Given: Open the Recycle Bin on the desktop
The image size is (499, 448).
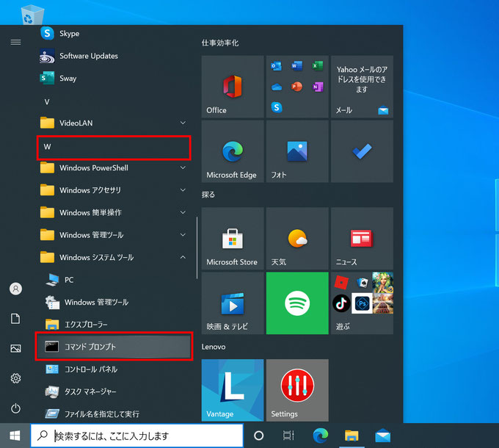Looking at the screenshot, I should [32, 15].
